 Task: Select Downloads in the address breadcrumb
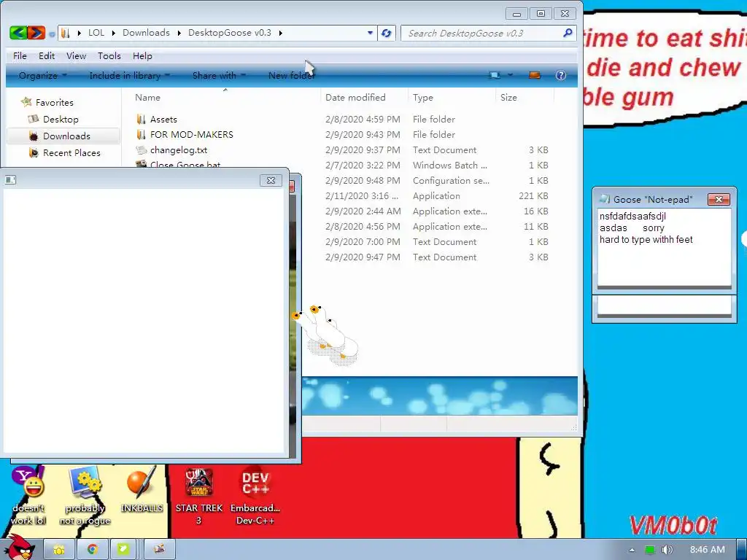[x=146, y=33]
